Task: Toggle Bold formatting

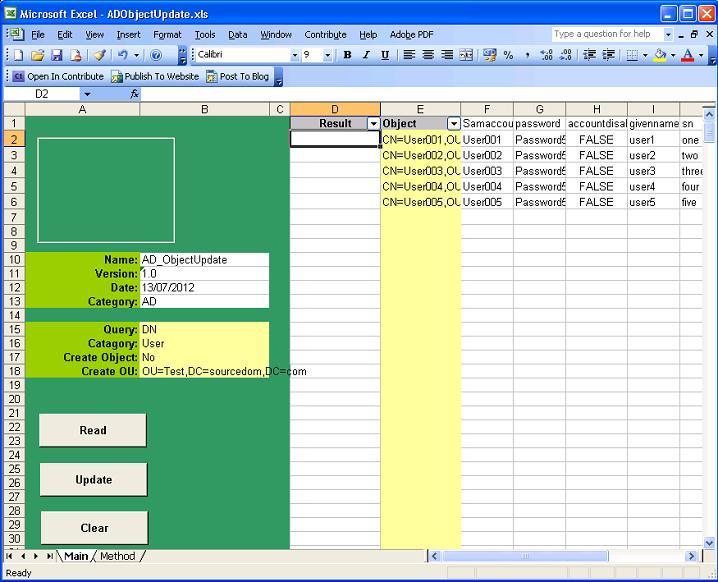Action: point(347,55)
